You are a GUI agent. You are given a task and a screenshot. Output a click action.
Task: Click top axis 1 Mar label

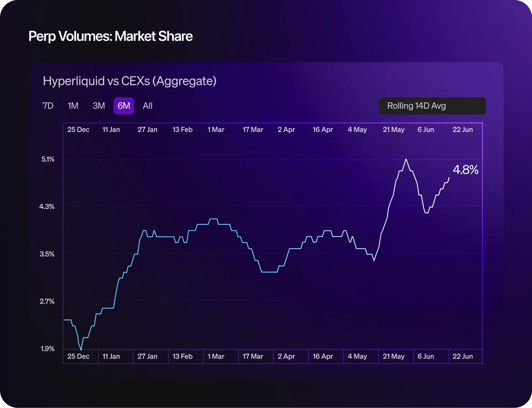click(x=216, y=130)
